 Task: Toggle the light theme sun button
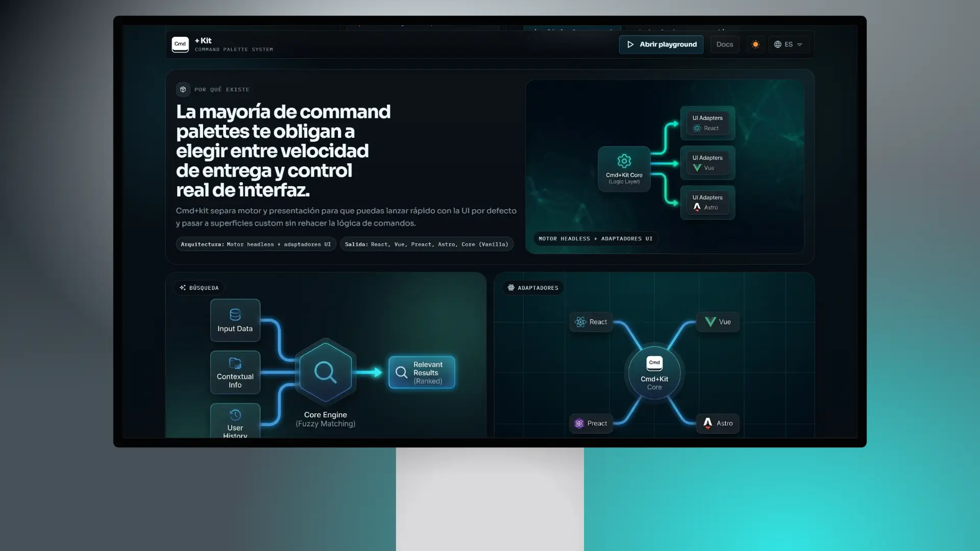(755, 44)
